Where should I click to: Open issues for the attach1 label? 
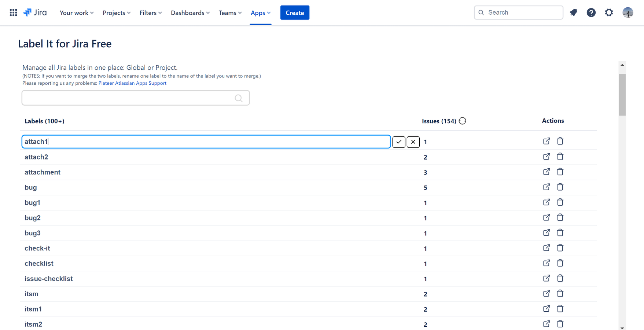[x=547, y=141]
